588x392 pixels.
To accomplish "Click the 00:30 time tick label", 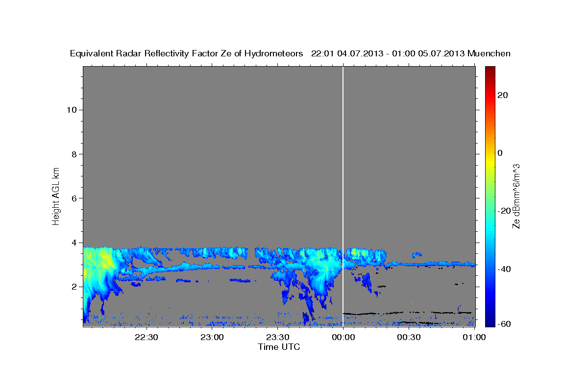I will coord(409,337).
